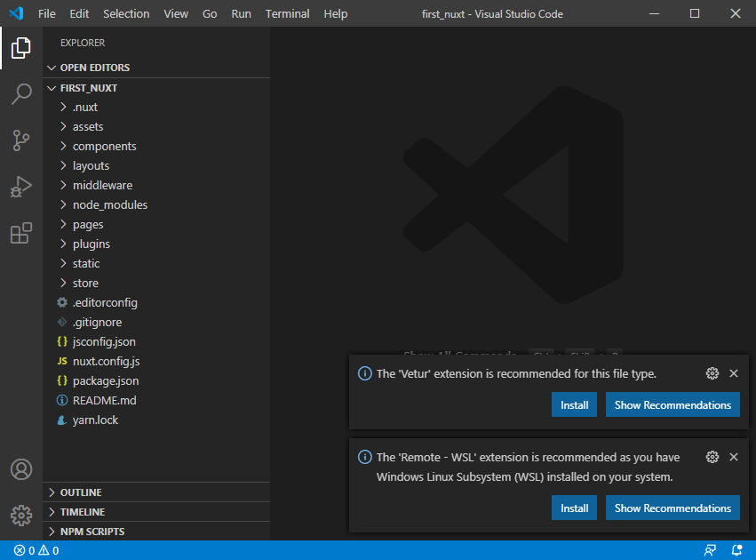
Task: Click the package.json braces icon
Action: [x=62, y=380]
